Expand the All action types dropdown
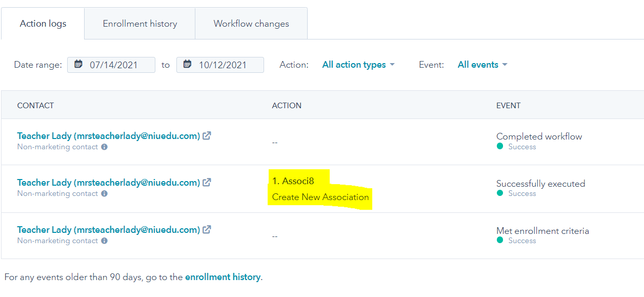Screen dimensions: 644x297 (x=358, y=65)
